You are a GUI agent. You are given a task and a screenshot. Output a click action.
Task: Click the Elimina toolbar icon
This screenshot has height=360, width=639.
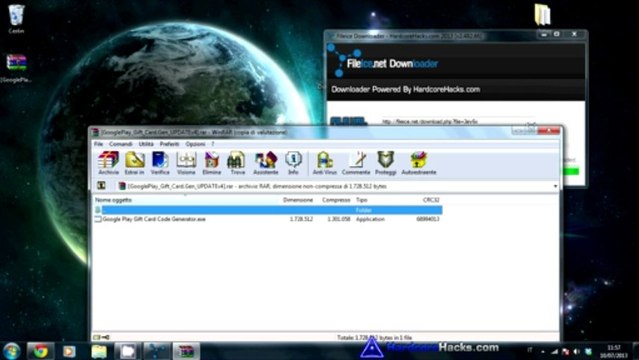pyautogui.click(x=212, y=163)
